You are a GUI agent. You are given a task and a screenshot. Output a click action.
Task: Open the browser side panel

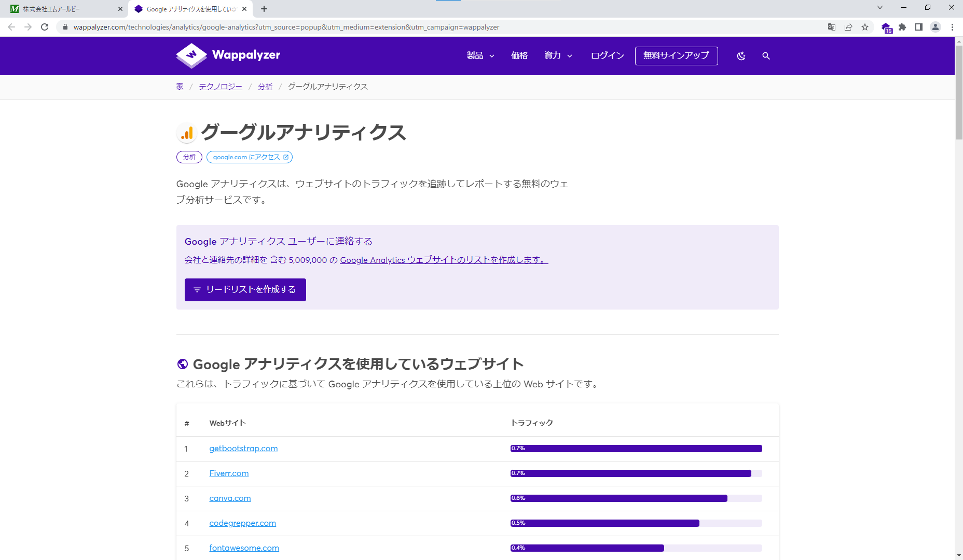pos(919,27)
